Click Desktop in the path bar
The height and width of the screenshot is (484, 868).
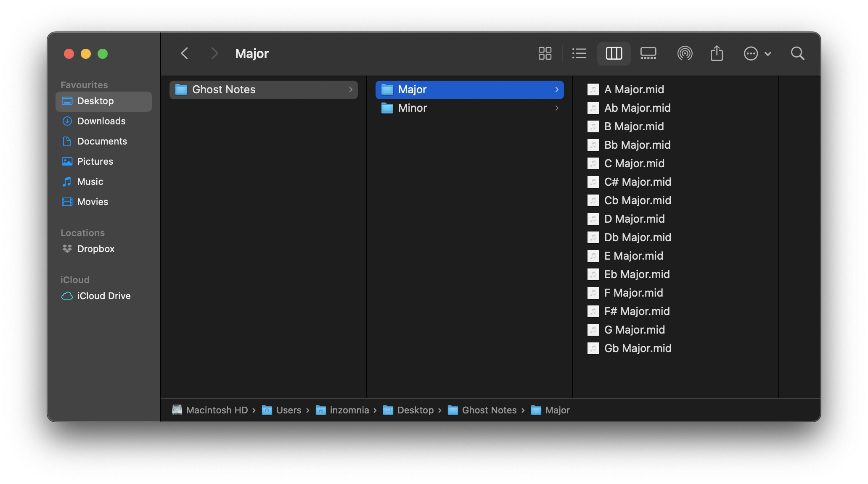tap(415, 410)
